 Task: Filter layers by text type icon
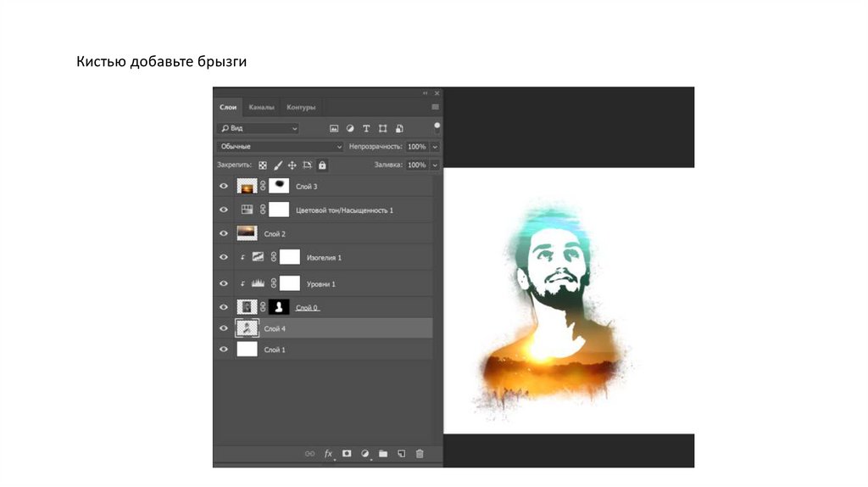click(366, 128)
